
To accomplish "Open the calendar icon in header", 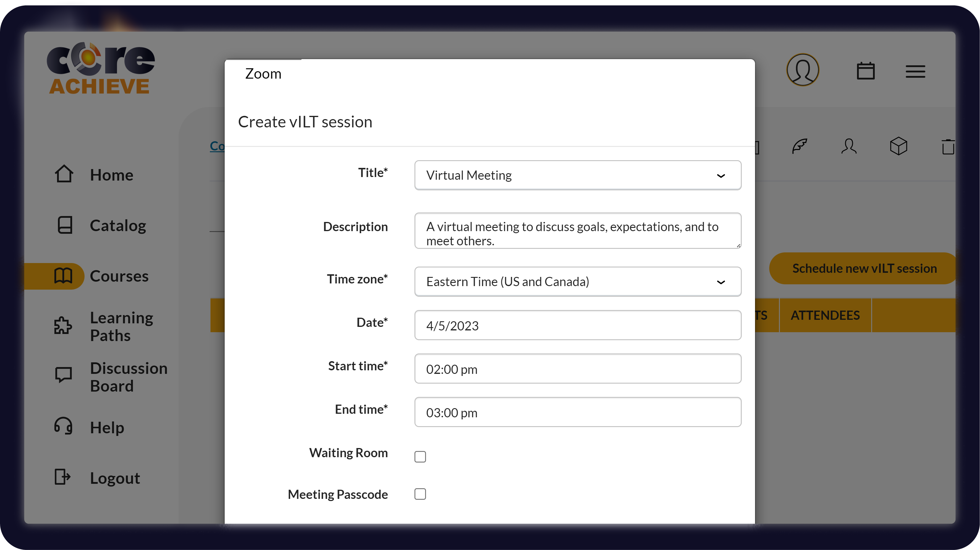I will (x=866, y=71).
